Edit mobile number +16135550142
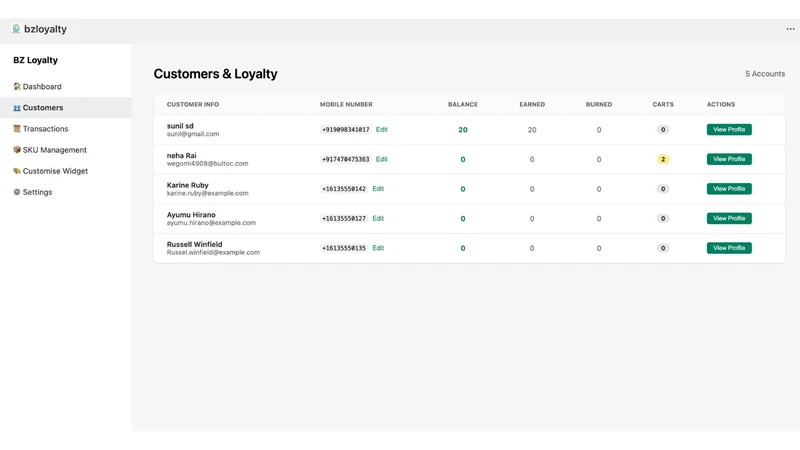800x450 pixels. (378, 189)
